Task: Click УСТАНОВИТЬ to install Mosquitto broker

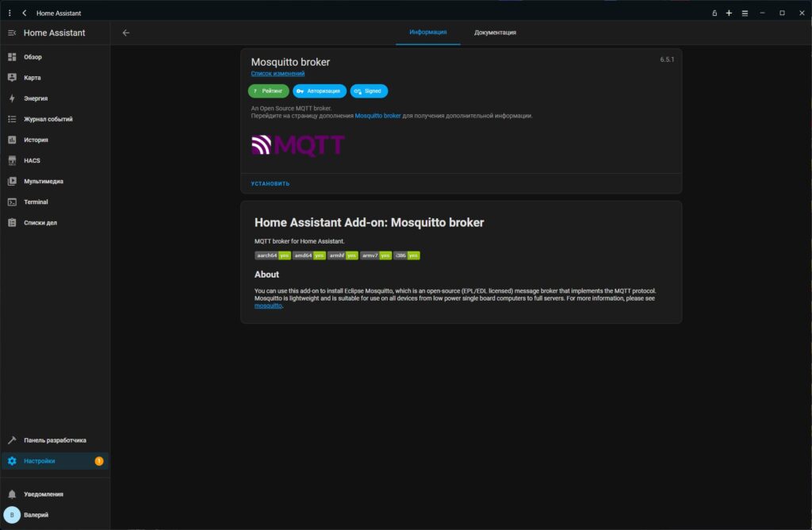Action: tap(270, 183)
